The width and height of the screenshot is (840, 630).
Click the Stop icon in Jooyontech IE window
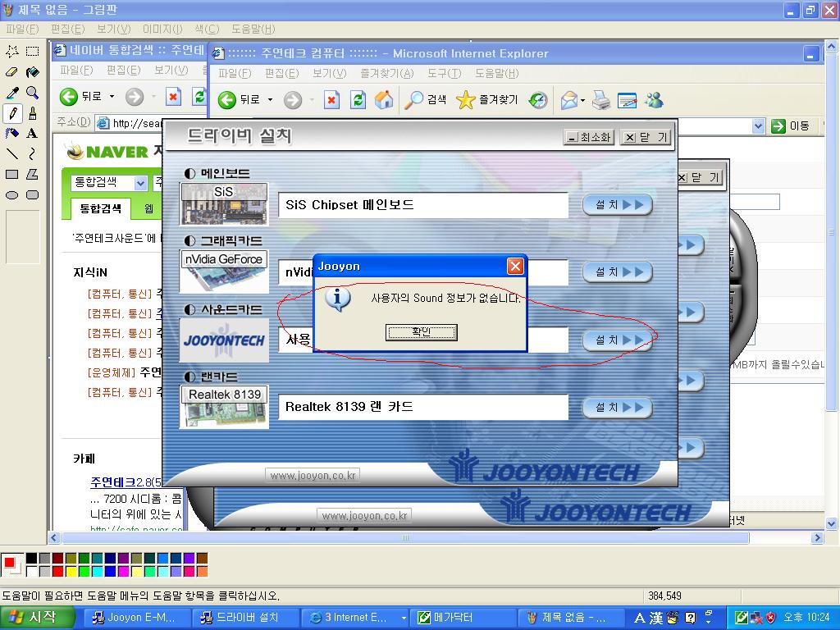331,99
